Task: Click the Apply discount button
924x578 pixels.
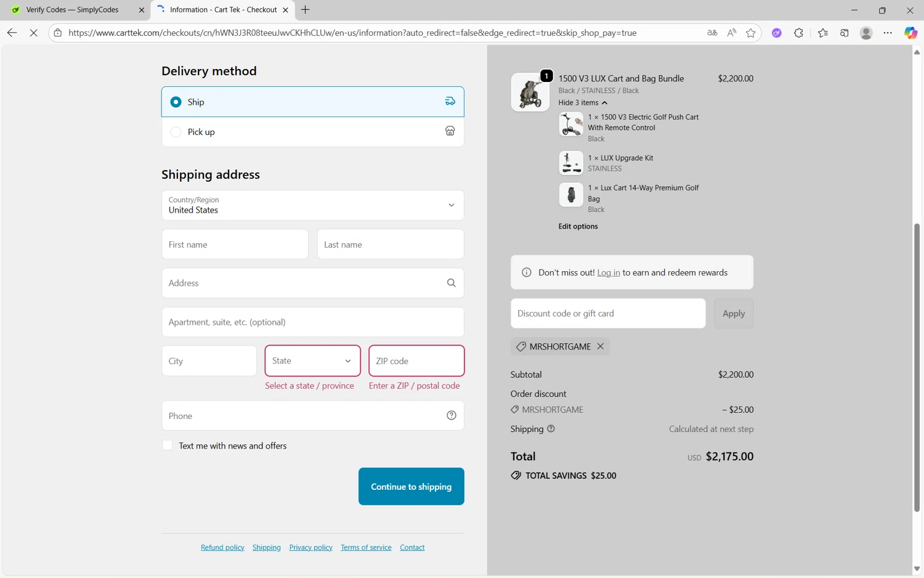Action: tap(734, 313)
